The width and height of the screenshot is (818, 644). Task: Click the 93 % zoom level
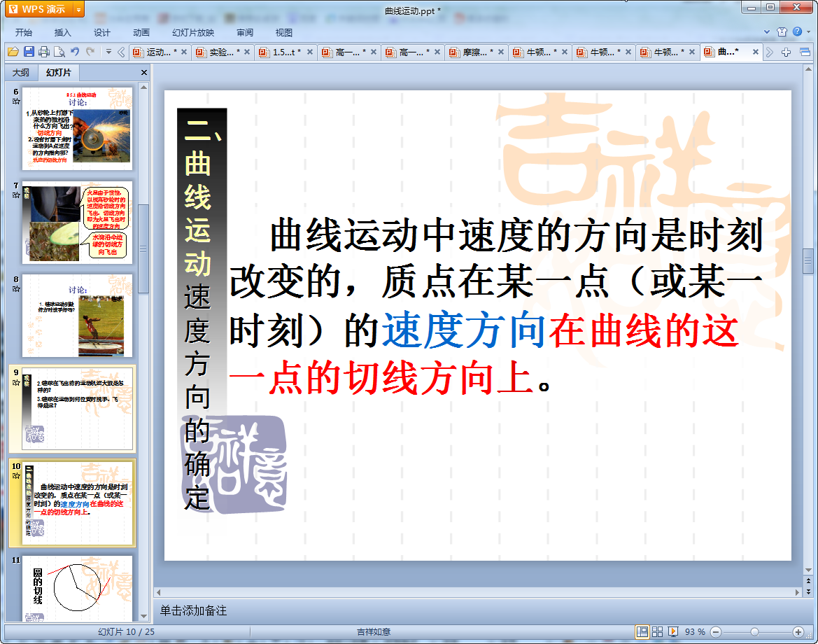tap(695, 632)
